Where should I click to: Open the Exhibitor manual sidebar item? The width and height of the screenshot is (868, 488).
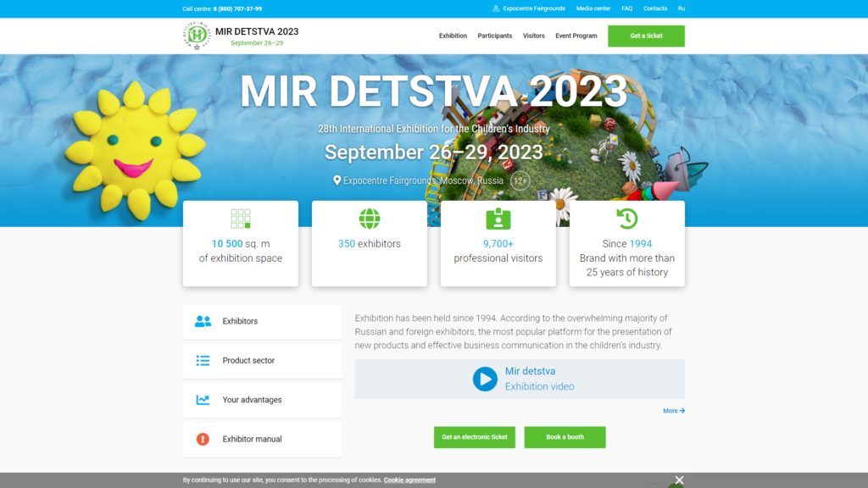[262, 440]
